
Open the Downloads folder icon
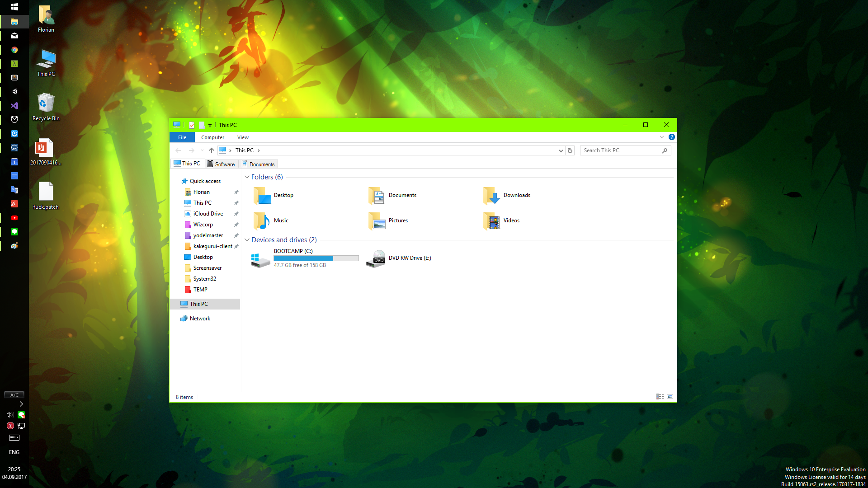(492, 195)
